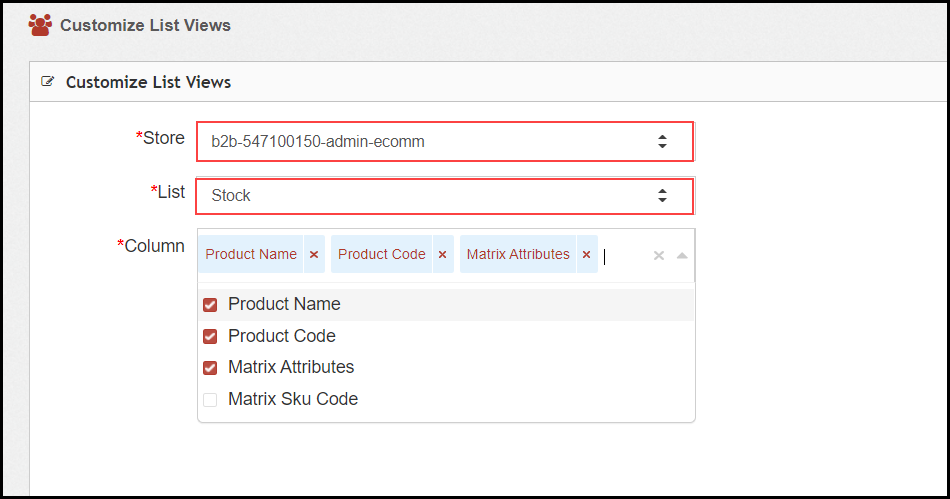Click the red users group icon
This screenshot has height=499, width=950.
point(40,25)
